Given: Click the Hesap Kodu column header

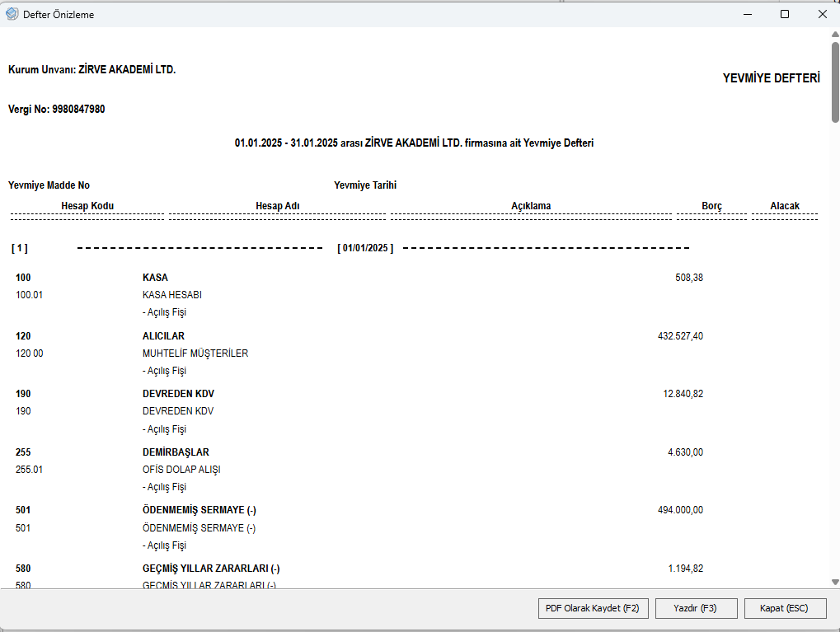Looking at the screenshot, I should pos(87,206).
